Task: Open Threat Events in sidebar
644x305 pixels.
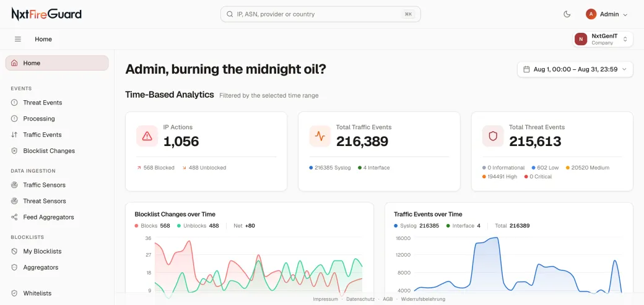Action: click(57, 103)
